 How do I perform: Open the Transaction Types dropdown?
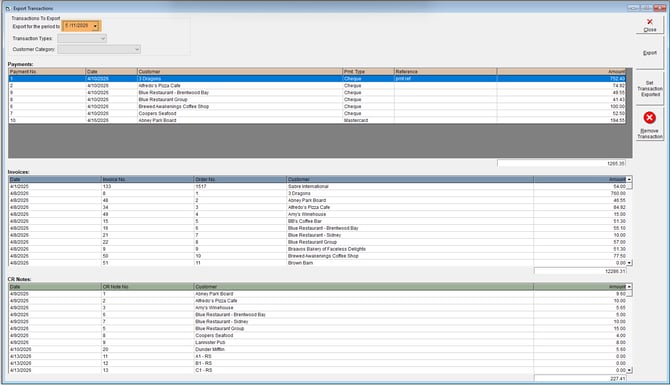103,38
